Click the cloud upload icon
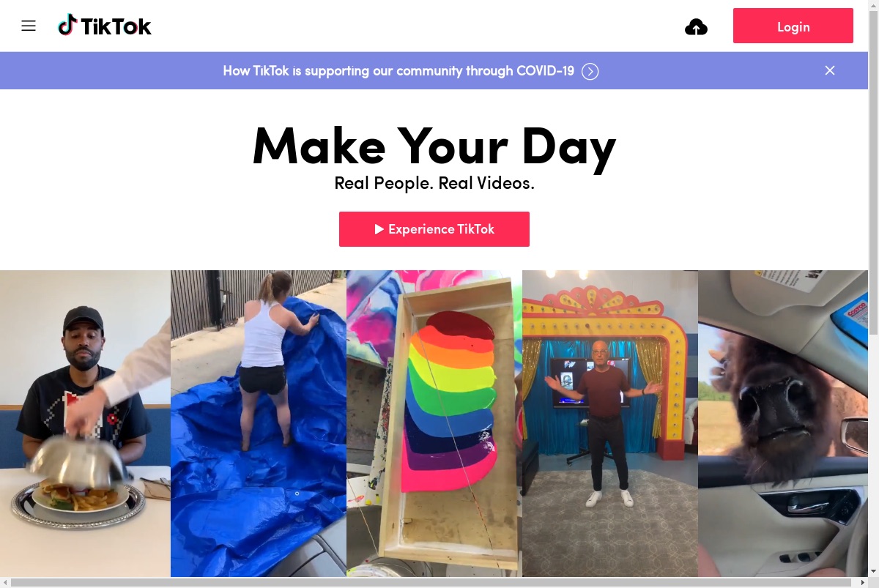Image resolution: width=879 pixels, height=588 pixels. [x=696, y=28]
